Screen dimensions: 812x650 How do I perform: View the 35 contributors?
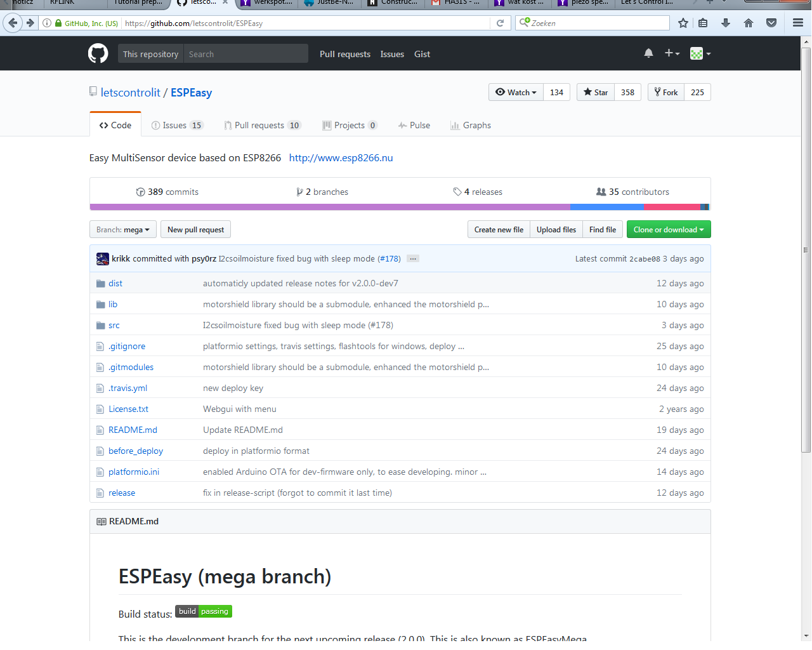pyautogui.click(x=633, y=192)
